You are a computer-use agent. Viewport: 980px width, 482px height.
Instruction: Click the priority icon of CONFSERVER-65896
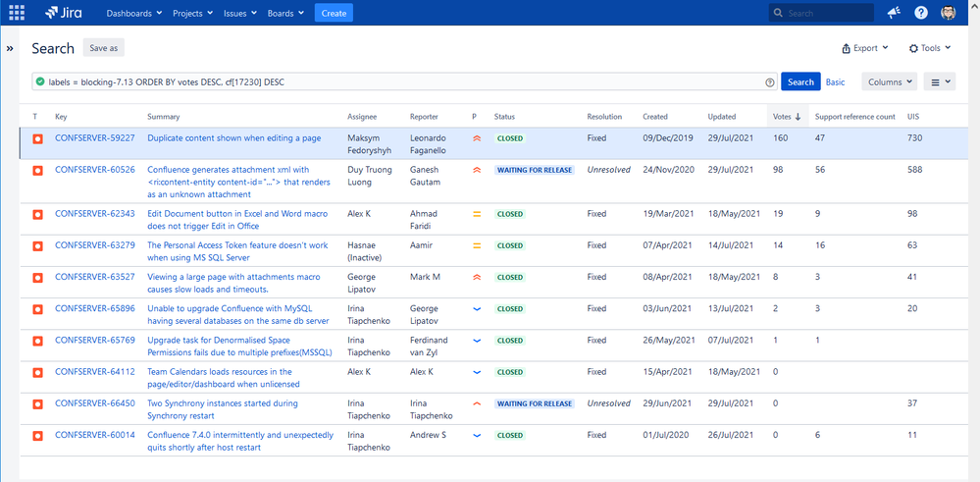pos(477,309)
